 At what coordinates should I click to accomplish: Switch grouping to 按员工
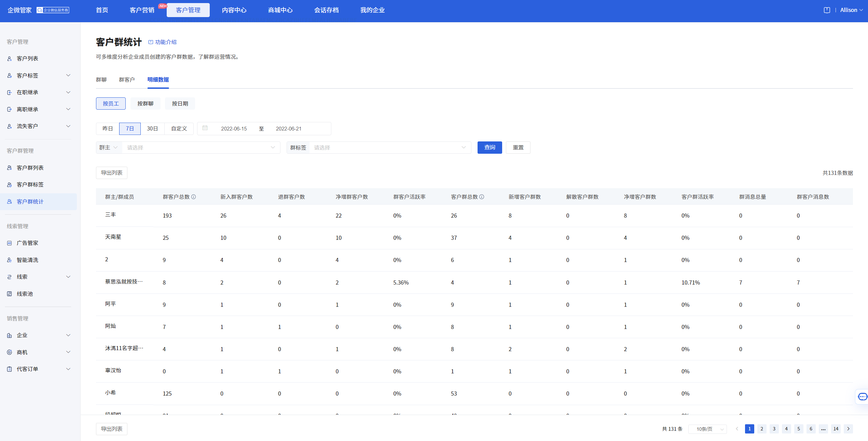(x=111, y=104)
